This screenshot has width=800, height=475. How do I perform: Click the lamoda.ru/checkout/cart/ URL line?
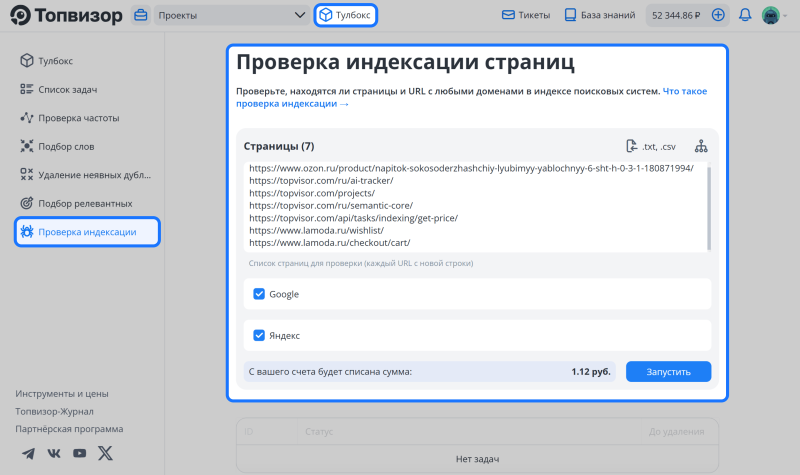click(330, 243)
